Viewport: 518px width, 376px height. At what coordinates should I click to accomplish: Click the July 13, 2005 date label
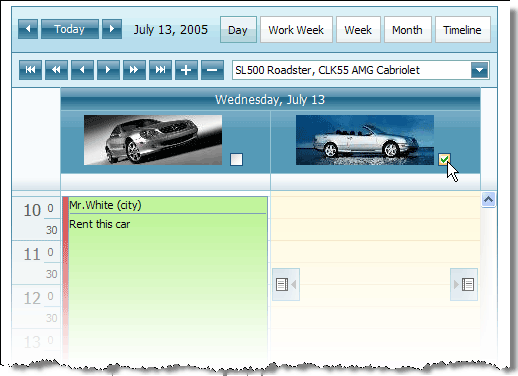tap(171, 30)
